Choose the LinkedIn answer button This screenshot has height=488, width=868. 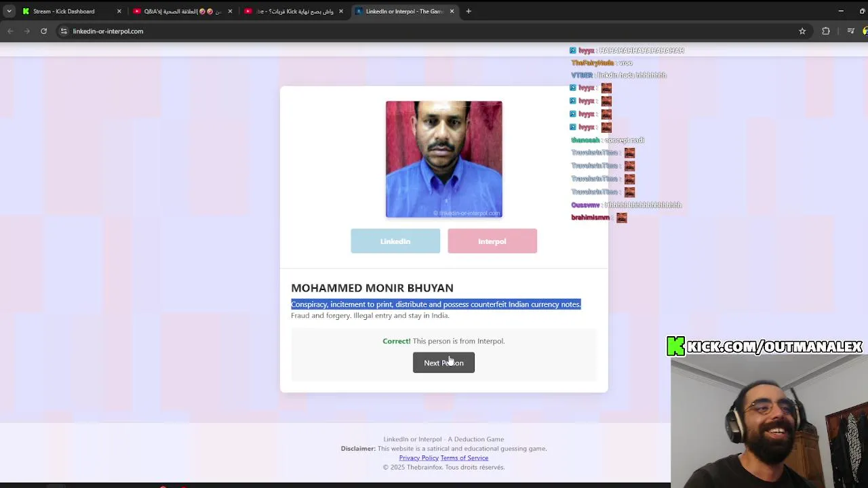pos(395,241)
